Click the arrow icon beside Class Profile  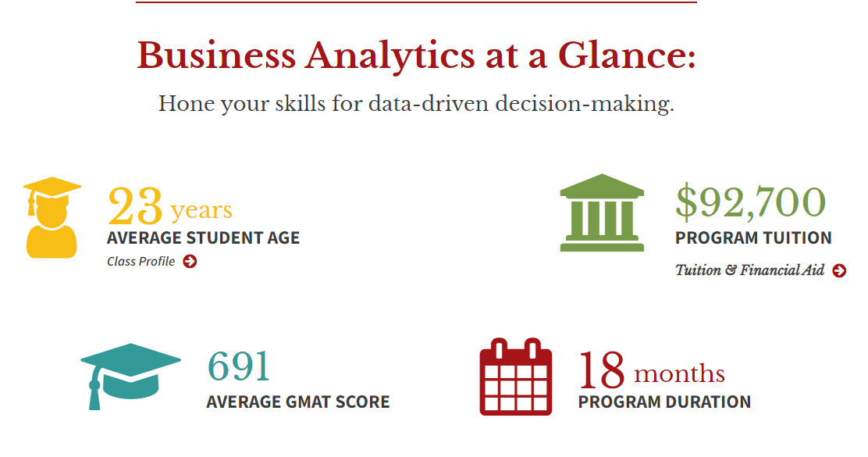tap(190, 262)
